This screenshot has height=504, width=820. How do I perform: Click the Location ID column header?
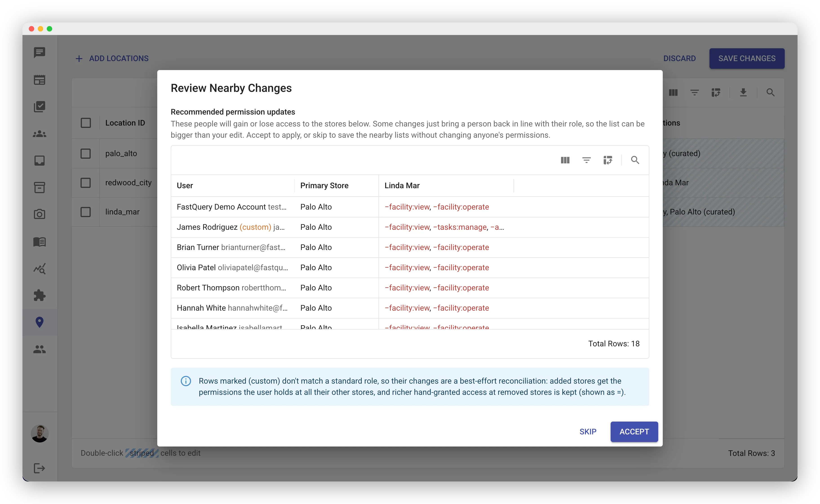[x=125, y=123]
